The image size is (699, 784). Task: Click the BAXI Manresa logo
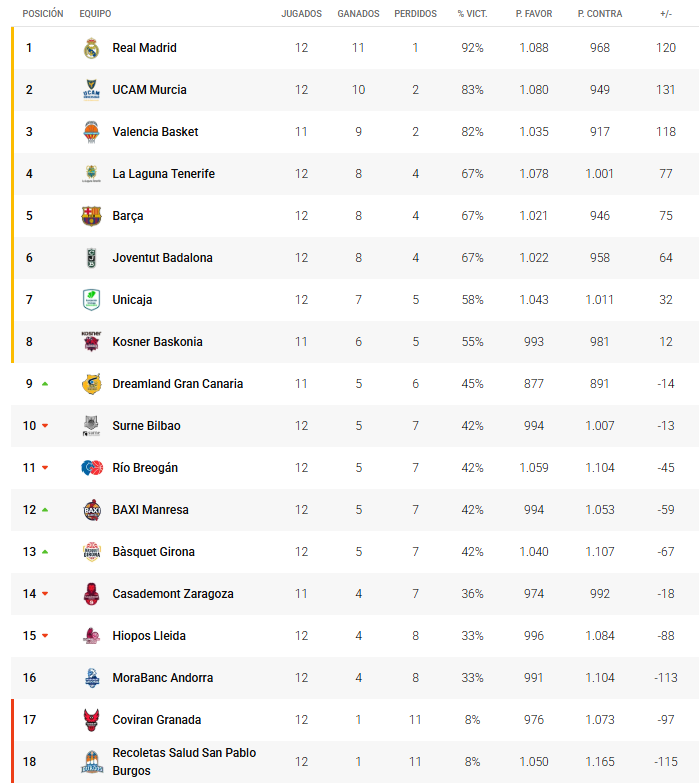coord(91,510)
